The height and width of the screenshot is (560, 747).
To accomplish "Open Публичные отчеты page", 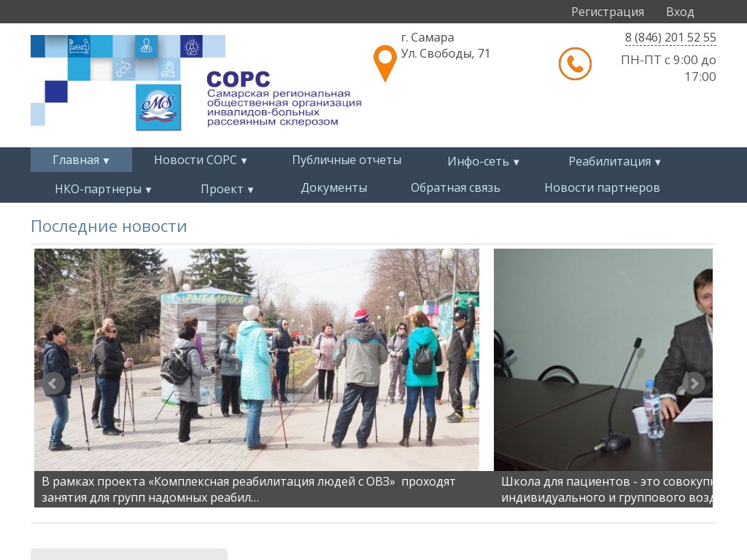I will click(347, 160).
